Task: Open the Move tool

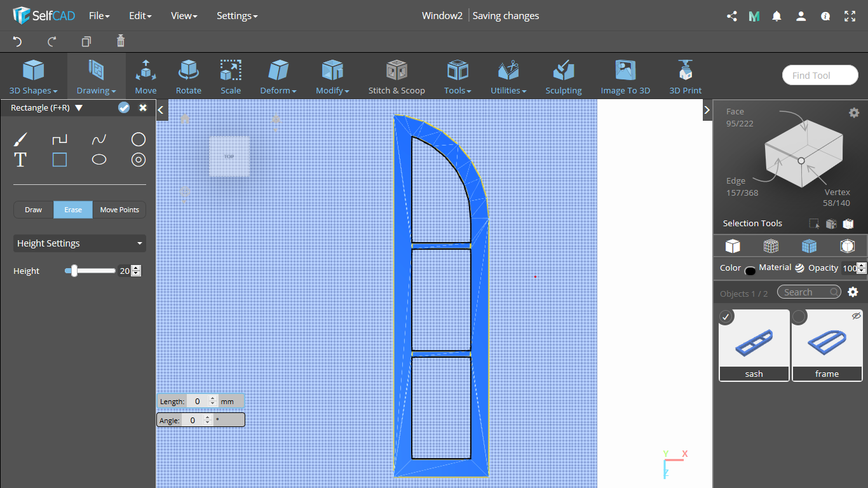Action: [x=146, y=76]
